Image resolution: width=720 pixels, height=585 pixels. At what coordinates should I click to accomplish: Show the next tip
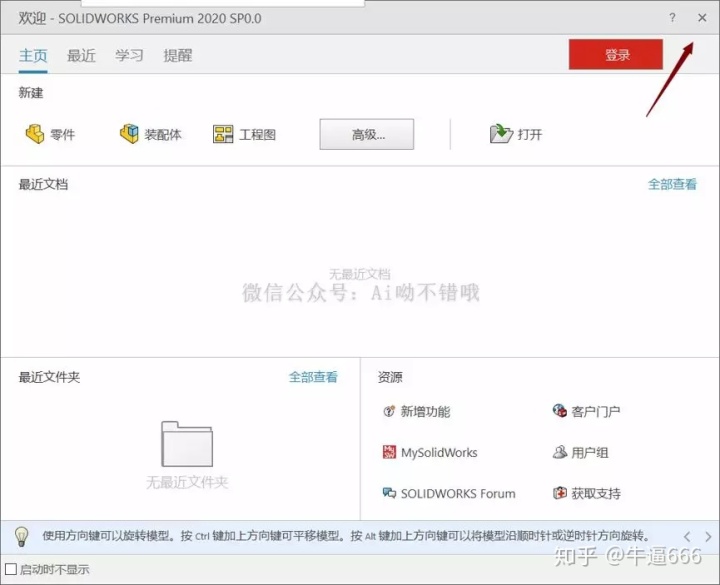(708, 536)
